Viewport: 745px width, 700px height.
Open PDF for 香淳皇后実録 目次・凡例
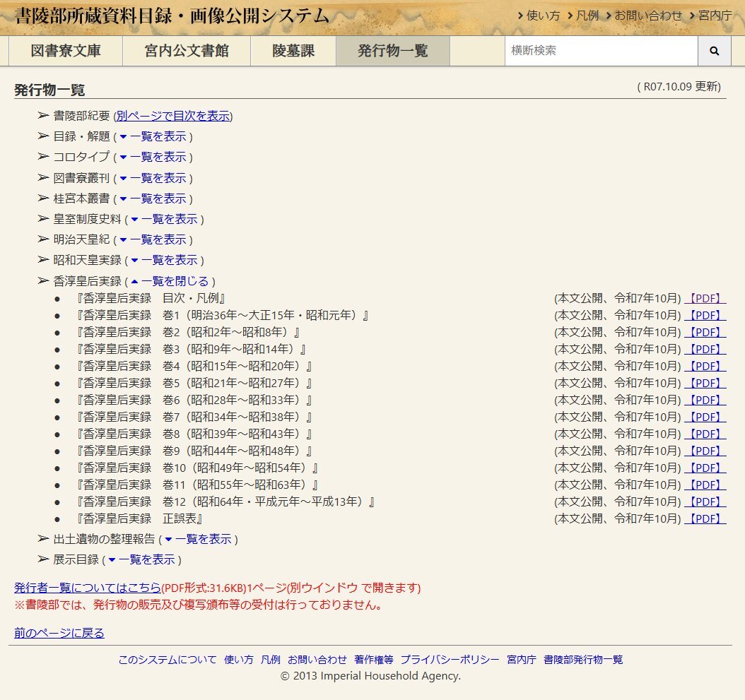pyautogui.click(x=705, y=298)
